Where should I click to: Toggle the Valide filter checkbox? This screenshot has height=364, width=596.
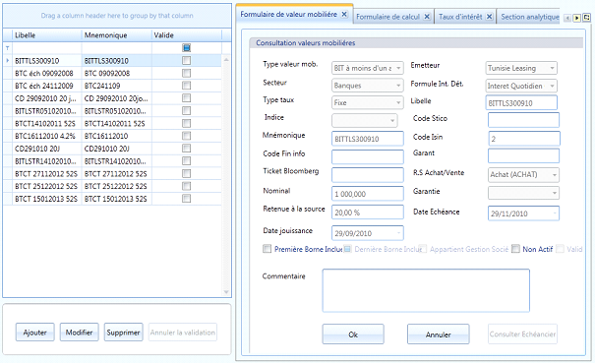click(186, 48)
